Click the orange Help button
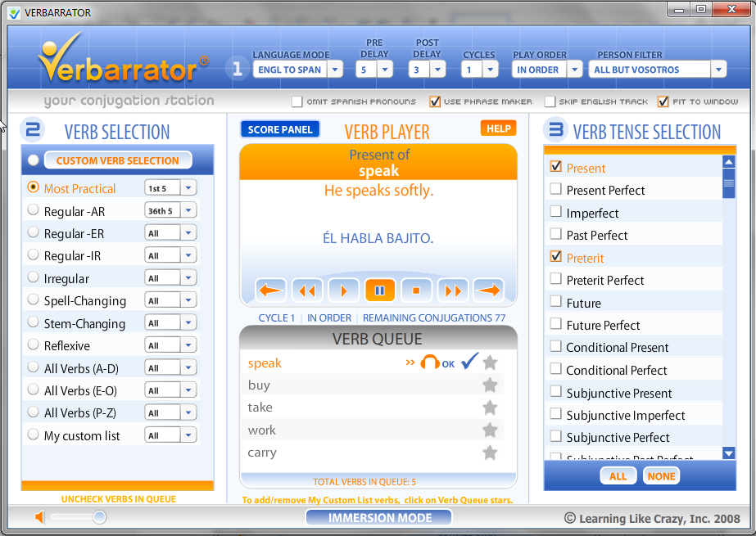 (x=499, y=128)
